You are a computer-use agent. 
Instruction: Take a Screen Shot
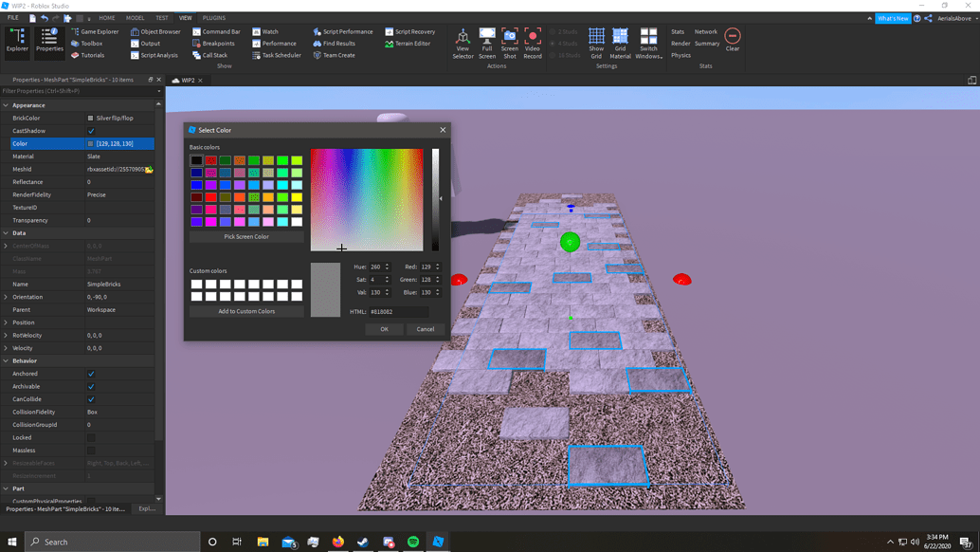512,43
